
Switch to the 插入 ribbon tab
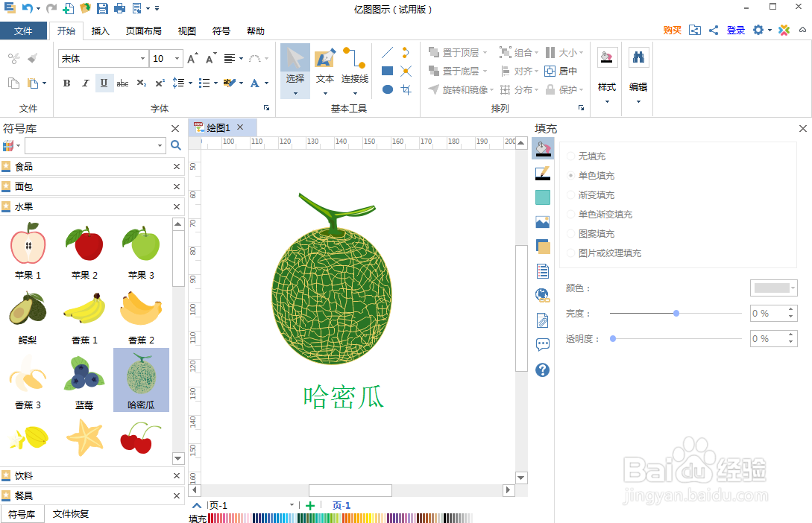tap(101, 31)
